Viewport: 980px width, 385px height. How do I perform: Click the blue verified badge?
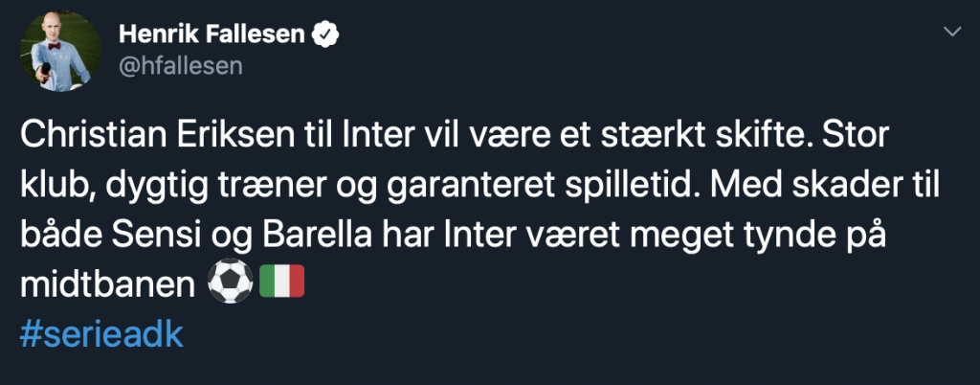coord(325,35)
